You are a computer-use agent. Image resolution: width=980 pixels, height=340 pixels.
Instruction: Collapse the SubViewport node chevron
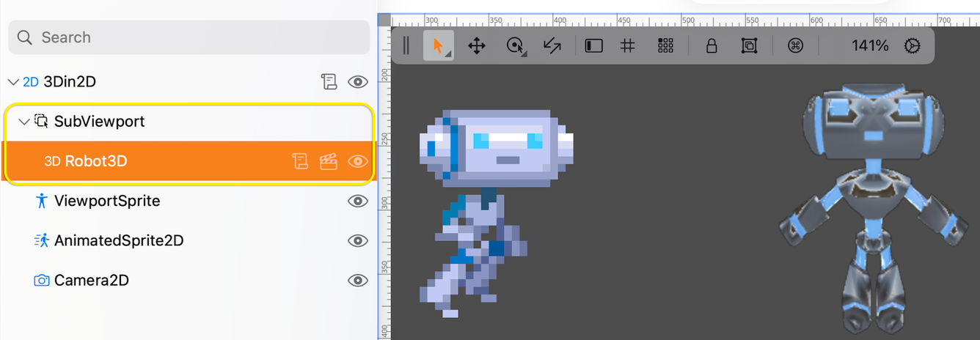click(24, 122)
